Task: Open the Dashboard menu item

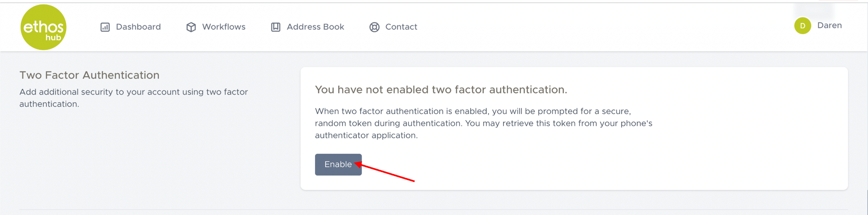Action: pos(138,27)
